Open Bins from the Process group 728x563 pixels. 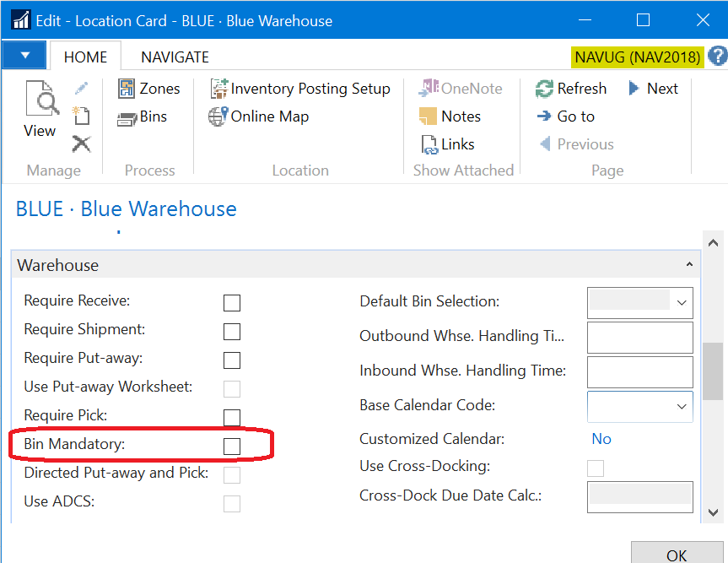coord(142,116)
